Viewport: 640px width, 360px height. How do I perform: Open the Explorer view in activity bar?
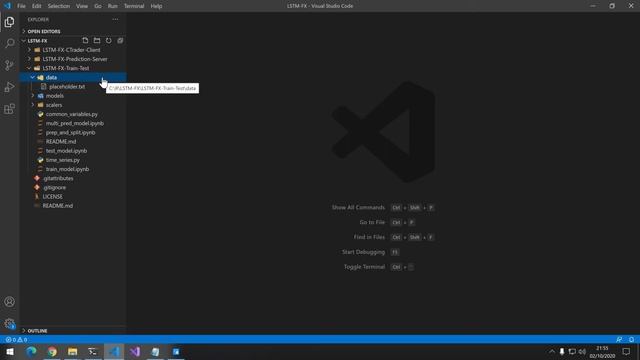pyautogui.click(x=9, y=22)
